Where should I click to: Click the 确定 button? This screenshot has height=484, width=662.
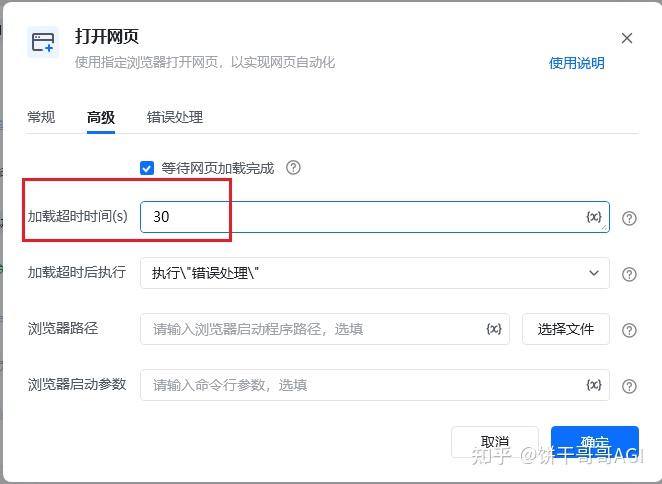(x=594, y=442)
